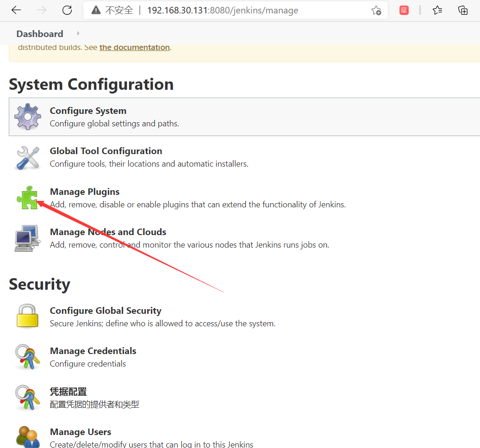Viewport: 480px width, 448px height.
Task: Click the green Manage Plugins puzzle icon
Action: click(27, 198)
